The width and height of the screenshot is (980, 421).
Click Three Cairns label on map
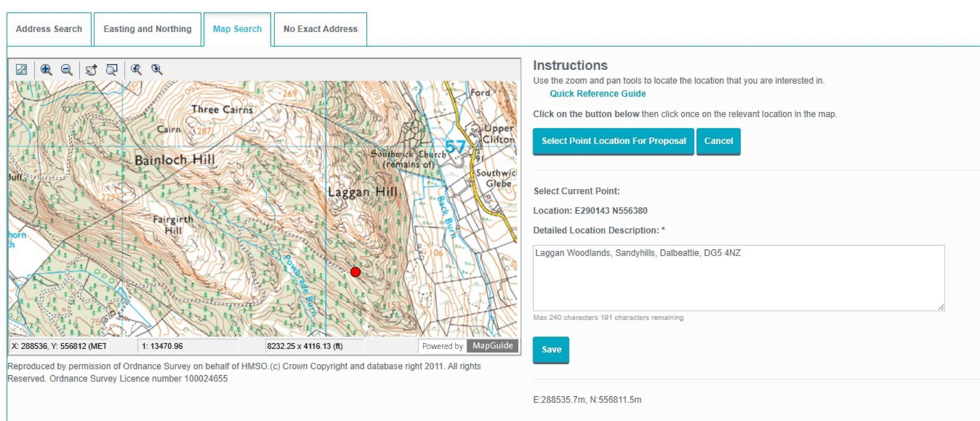click(222, 110)
